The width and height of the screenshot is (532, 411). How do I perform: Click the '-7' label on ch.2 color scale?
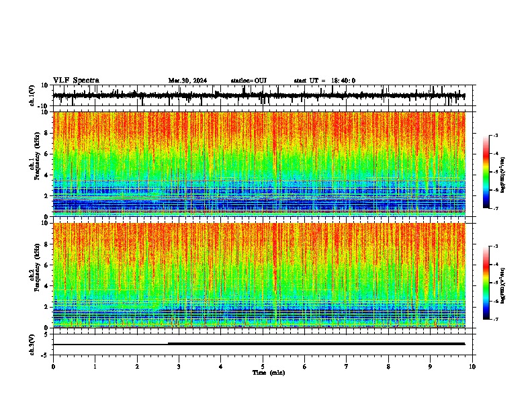pos(496,319)
